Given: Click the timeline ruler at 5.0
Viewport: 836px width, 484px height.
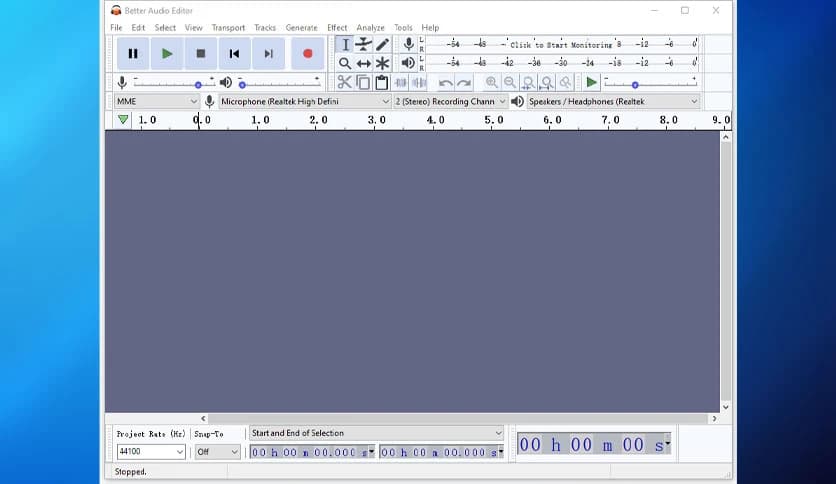Looking at the screenshot, I should coord(493,120).
